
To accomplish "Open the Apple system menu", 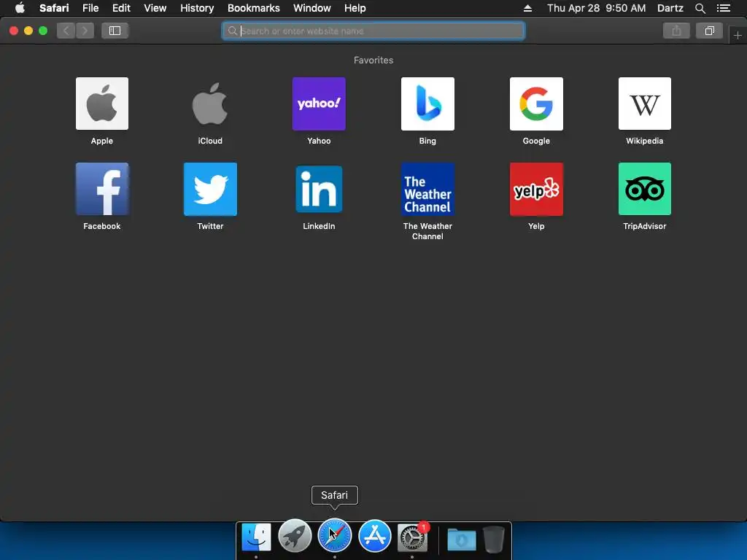I will pyautogui.click(x=20, y=8).
